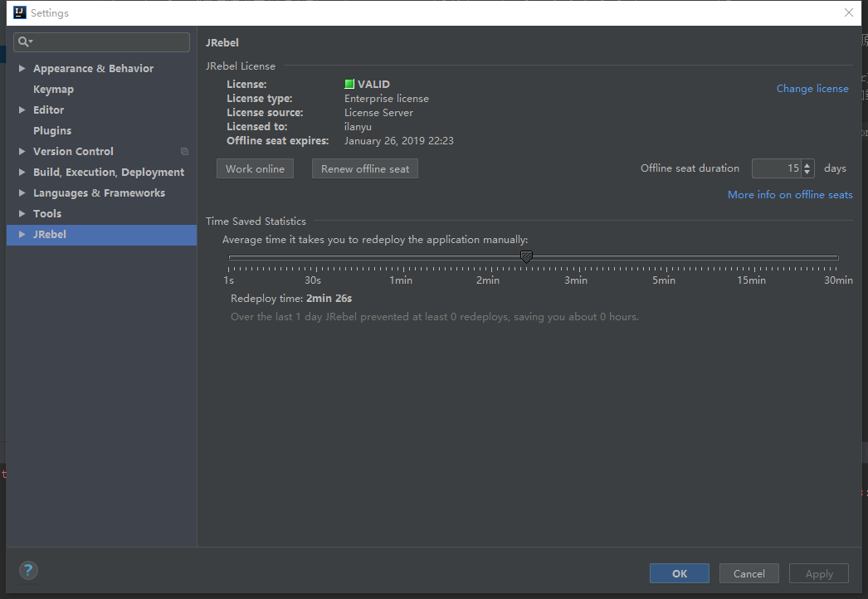Expand the Tools tree arrow
Viewport: 868px width, 599px height.
pos(22,214)
